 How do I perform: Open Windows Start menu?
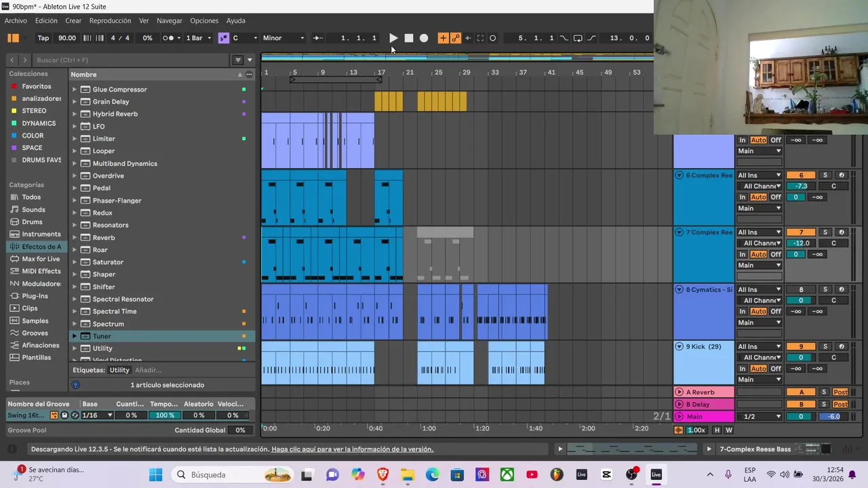[155, 474]
